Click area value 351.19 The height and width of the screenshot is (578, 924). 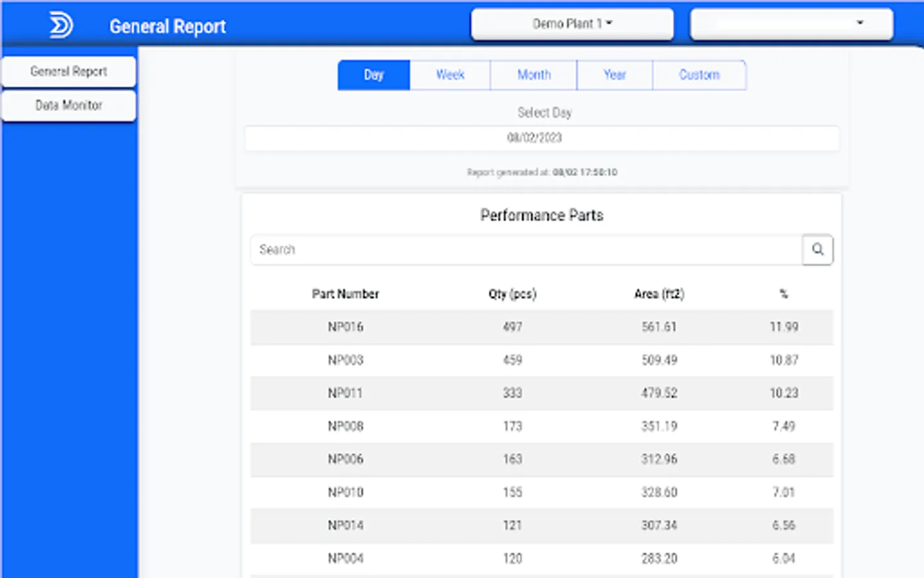click(x=659, y=426)
